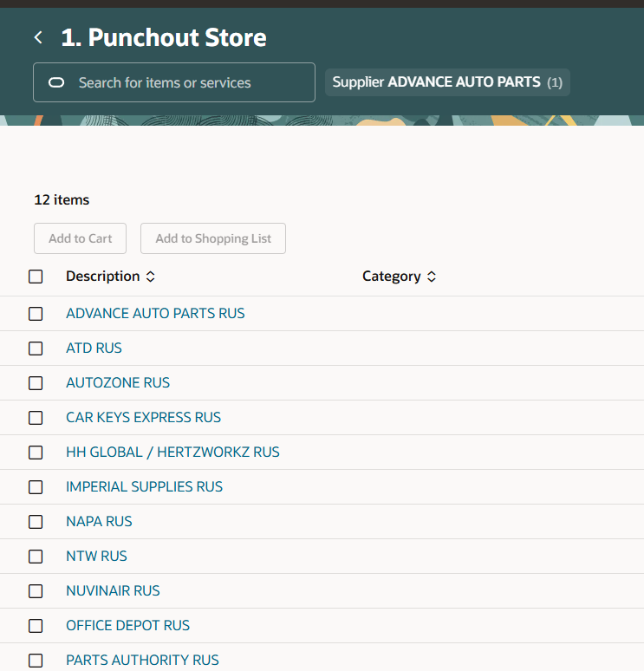This screenshot has width=644, height=671.
Task: Click the Add to Shopping List button
Action: (213, 238)
